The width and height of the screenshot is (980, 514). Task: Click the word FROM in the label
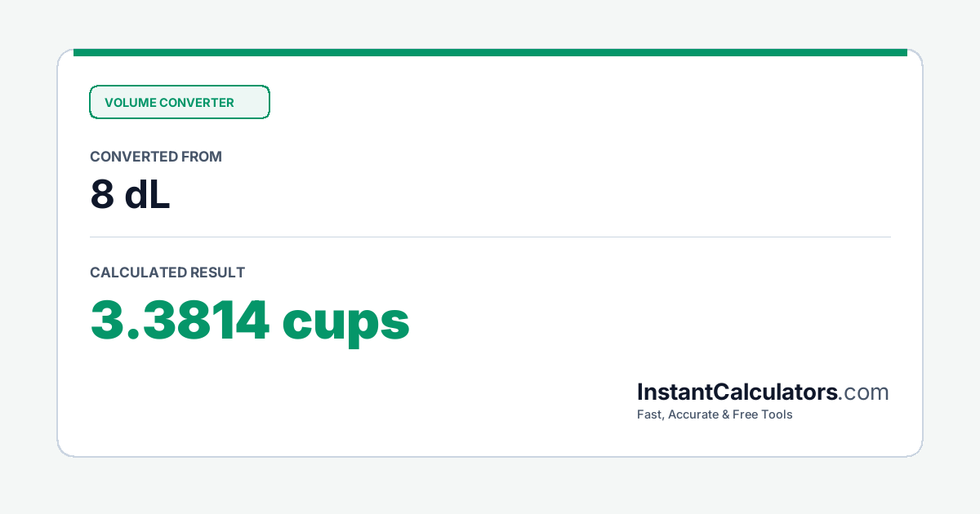click(x=202, y=157)
